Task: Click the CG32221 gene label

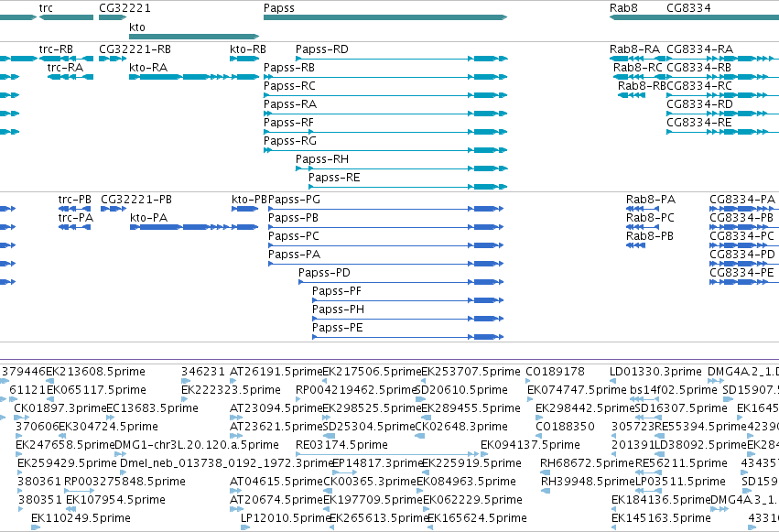Action: [x=124, y=8]
